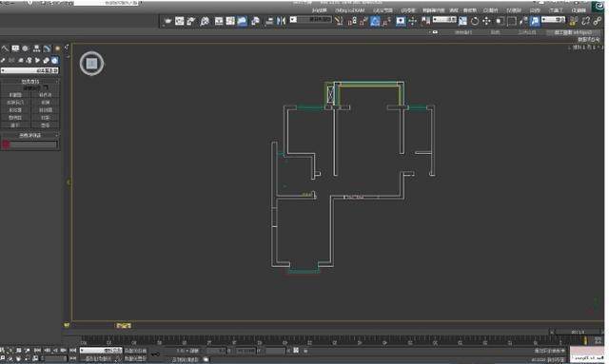This screenshot has width=609, height=364.
Task: Click the Box primitive button
Action: tap(46, 95)
